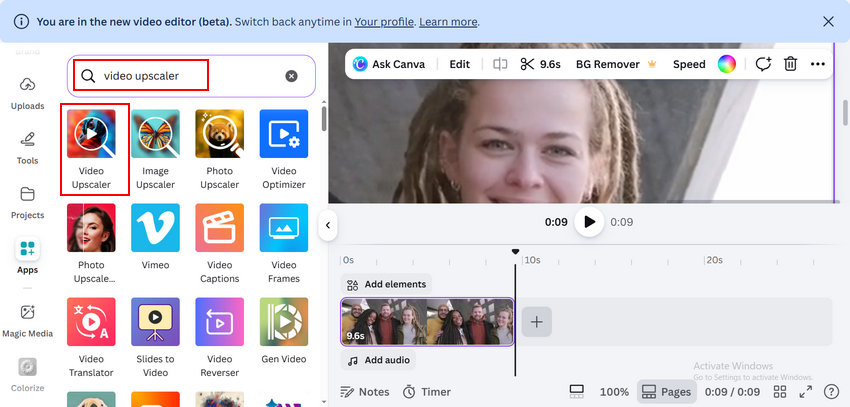This screenshot has width=850, height=407.
Task: Open Notes in the bottom bar
Action: click(x=365, y=392)
